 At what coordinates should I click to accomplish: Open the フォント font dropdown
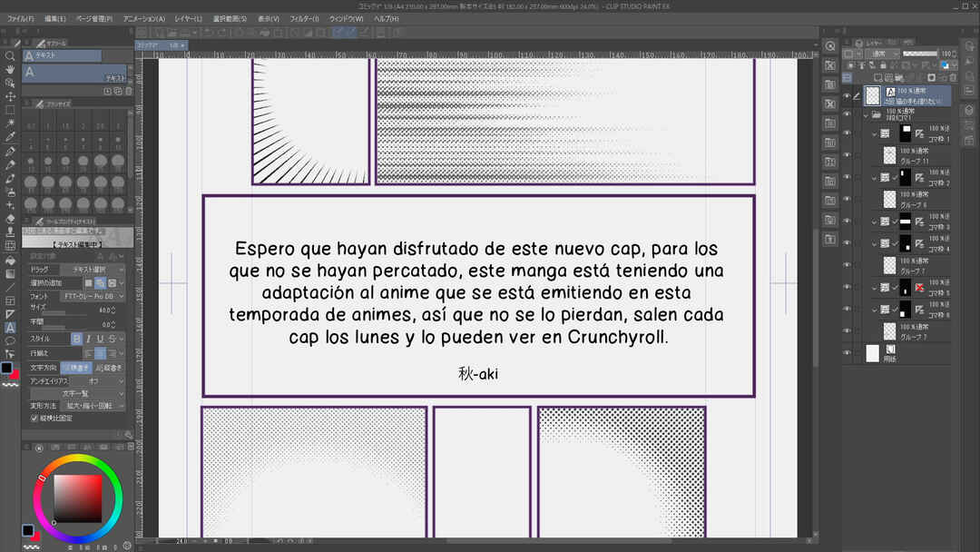click(93, 296)
